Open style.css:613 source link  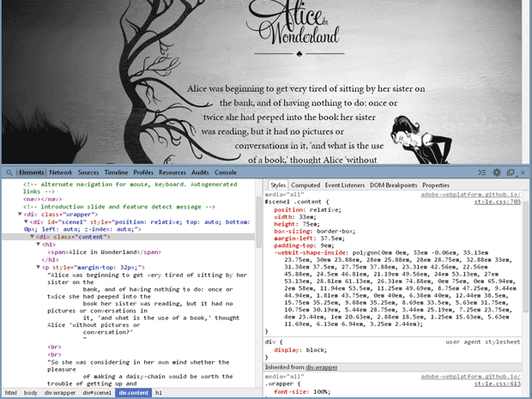click(x=497, y=384)
